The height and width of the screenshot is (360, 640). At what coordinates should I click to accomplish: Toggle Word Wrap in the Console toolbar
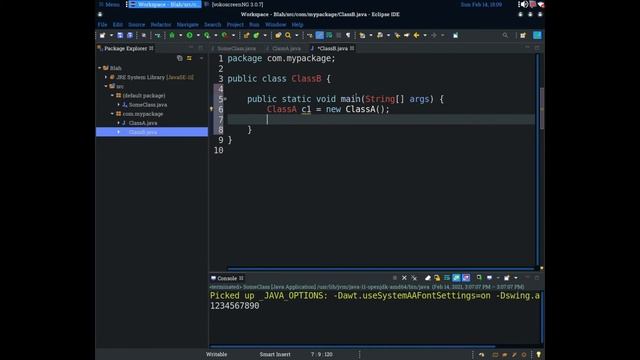[x=447, y=278]
